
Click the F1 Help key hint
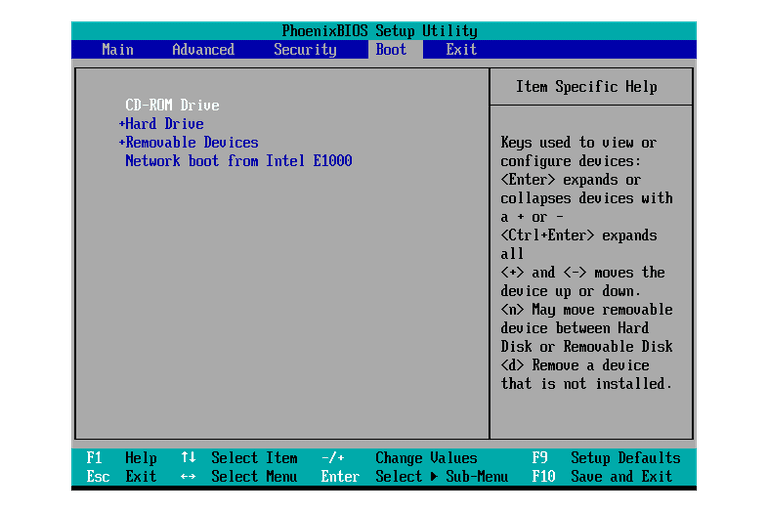pyautogui.click(x=122, y=458)
